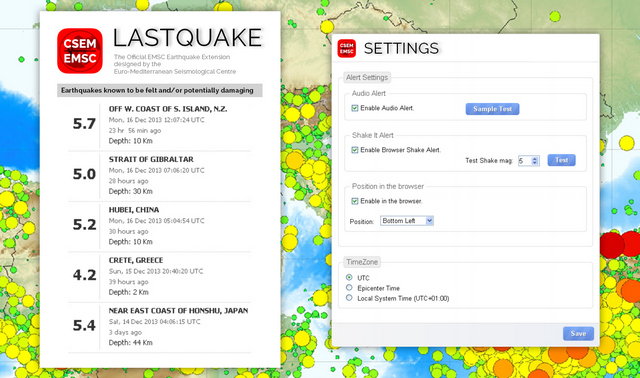Open the Position dropdown showing Bottom Left
Image resolution: width=640 pixels, height=378 pixels.
(x=407, y=221)
